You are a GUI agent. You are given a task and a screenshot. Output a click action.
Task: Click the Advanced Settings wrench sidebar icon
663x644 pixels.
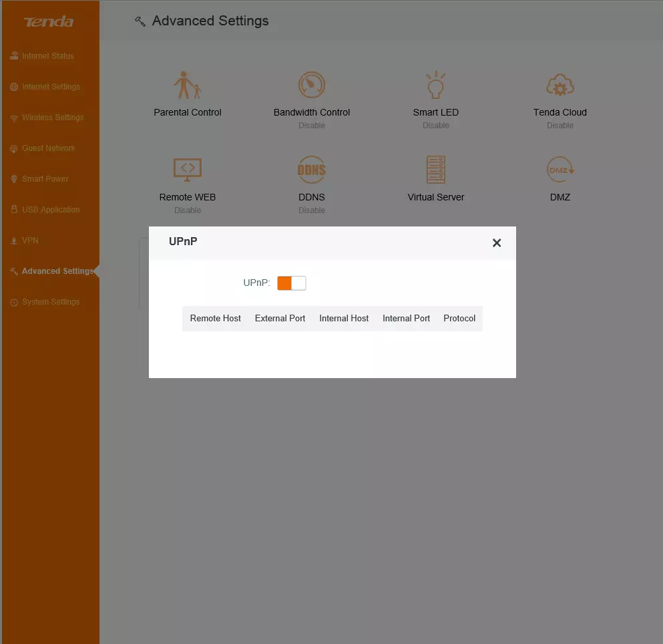click(x=14, y=271)
